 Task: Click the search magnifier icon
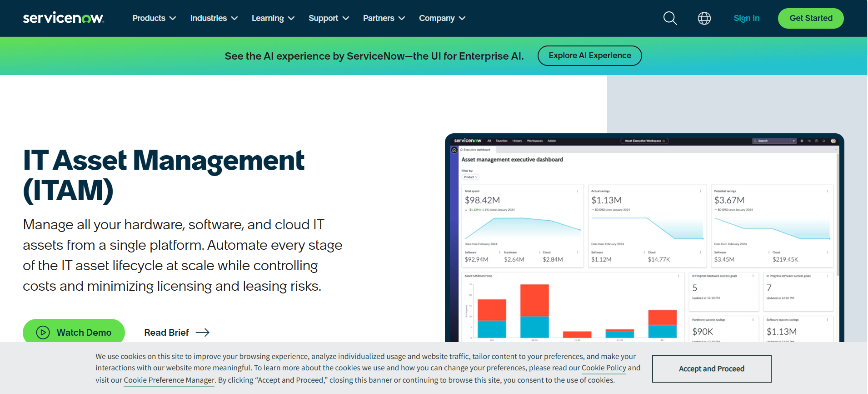(670, 18)
